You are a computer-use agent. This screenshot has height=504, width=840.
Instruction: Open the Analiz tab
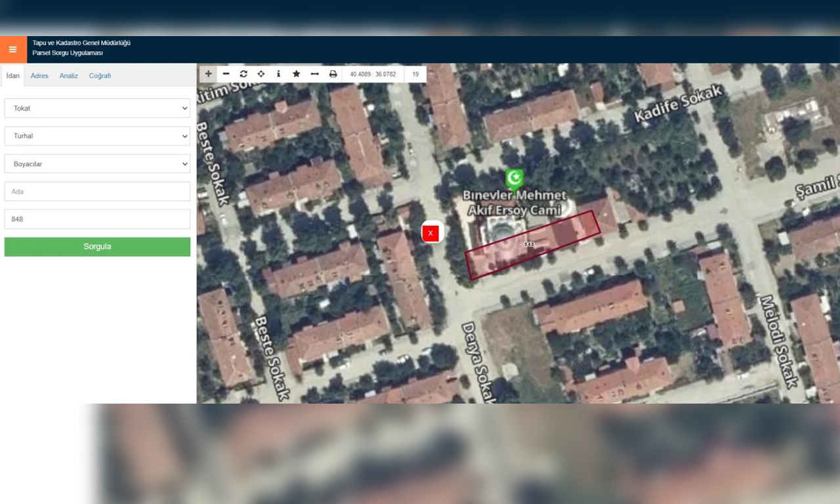coord(68,76)
